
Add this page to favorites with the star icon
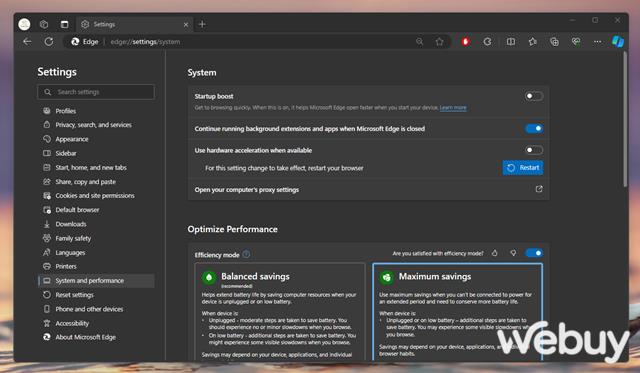tap(439, 42)
